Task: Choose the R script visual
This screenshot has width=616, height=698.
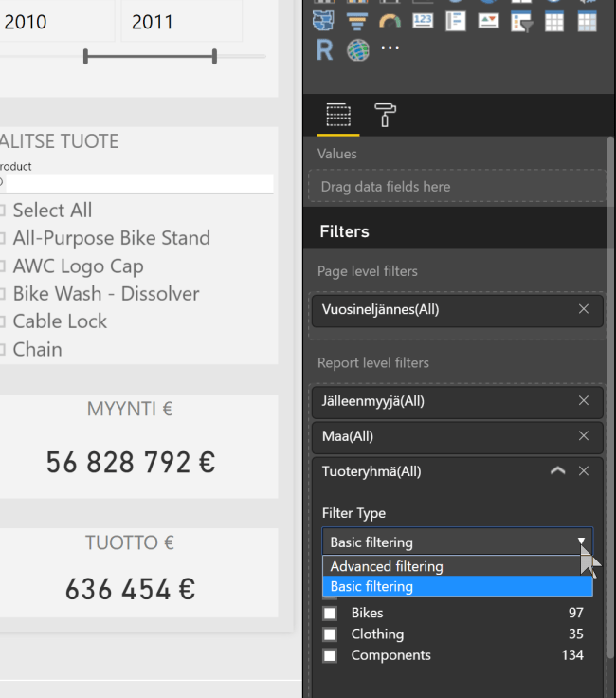Action: 325,49
